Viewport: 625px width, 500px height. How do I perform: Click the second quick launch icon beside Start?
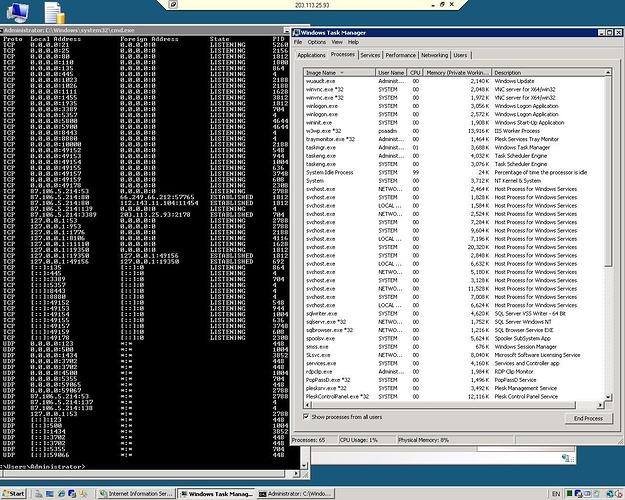49,494
